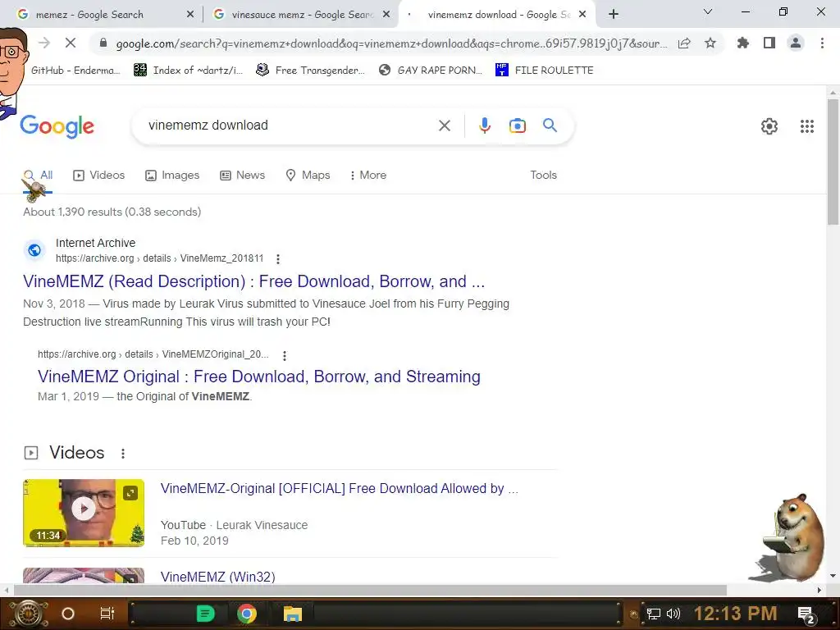Open options for VineMEMZOriginal result

tap(285, 356)
